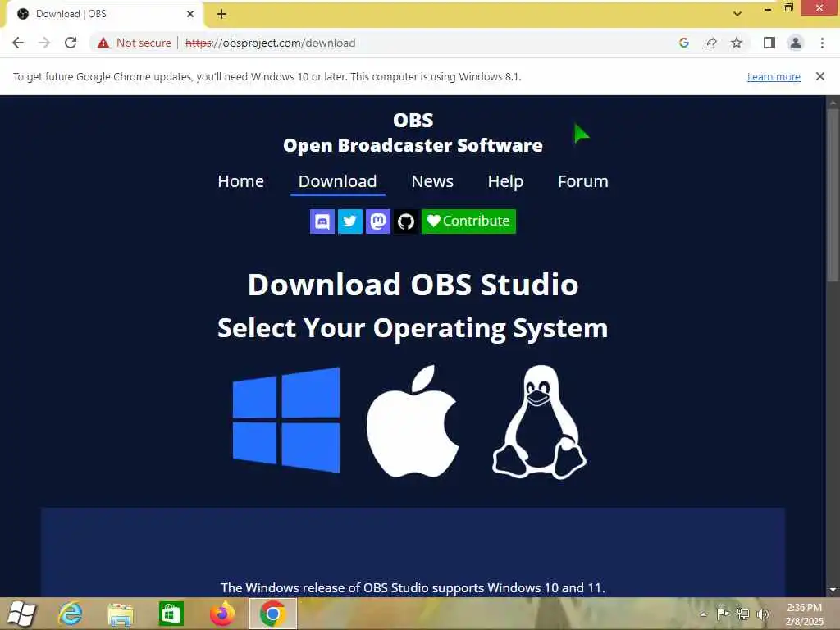Open the Windows Start button
Image resolution: width=840 pixels, height=630 pixels.
click(x=21, y=614)
